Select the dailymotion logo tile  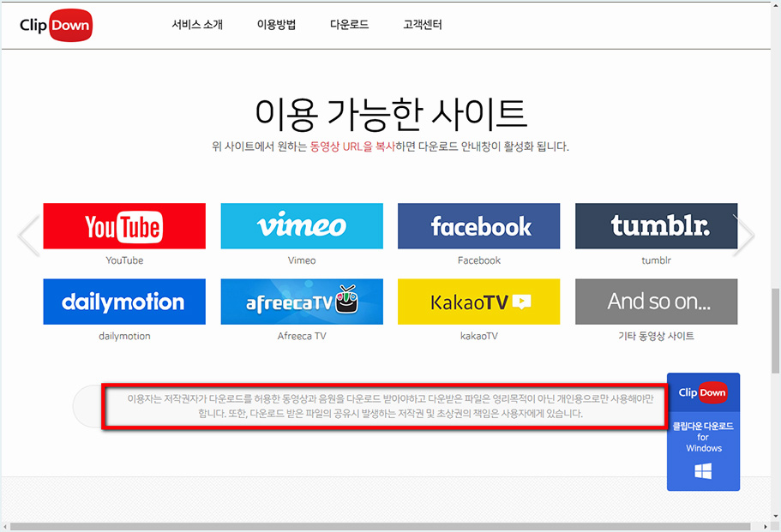click(x=124, y=302)
